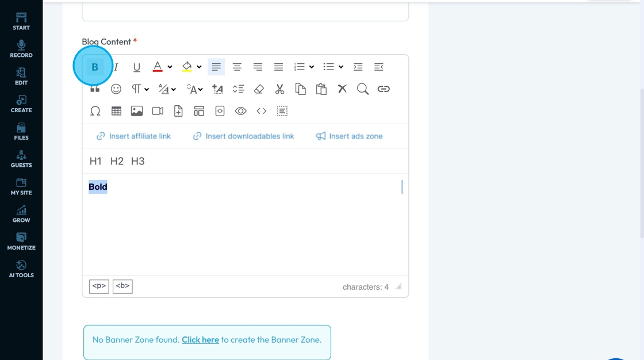Toggle italic formatting
This screenshot has height=360, width=644.
click(116, 67)
